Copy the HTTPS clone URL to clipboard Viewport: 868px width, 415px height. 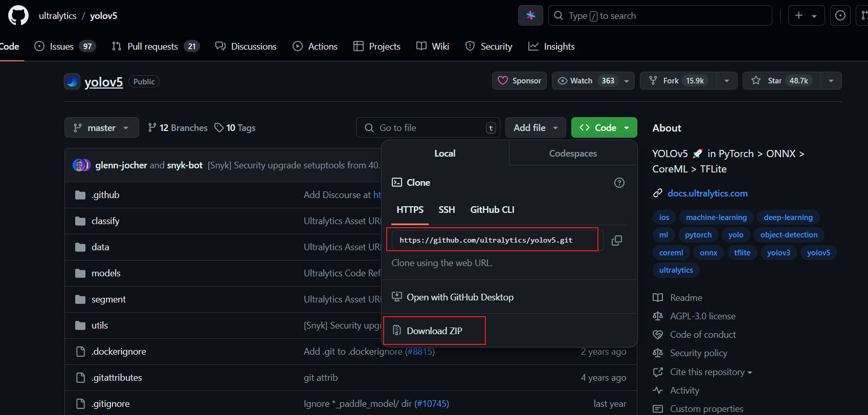point(617,240)
